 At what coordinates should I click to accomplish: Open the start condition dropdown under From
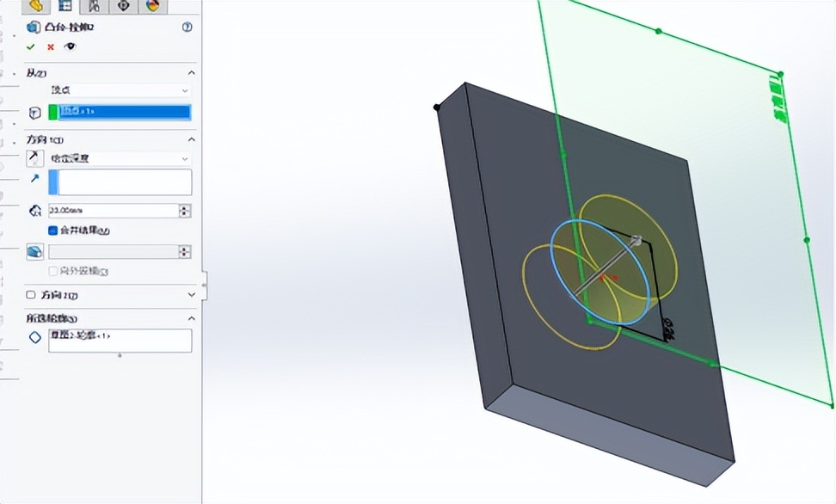coord(119,90)
